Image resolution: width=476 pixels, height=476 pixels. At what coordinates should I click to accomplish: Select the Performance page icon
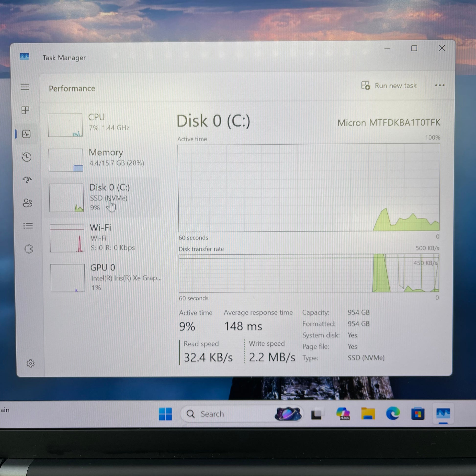coord(26,134)
